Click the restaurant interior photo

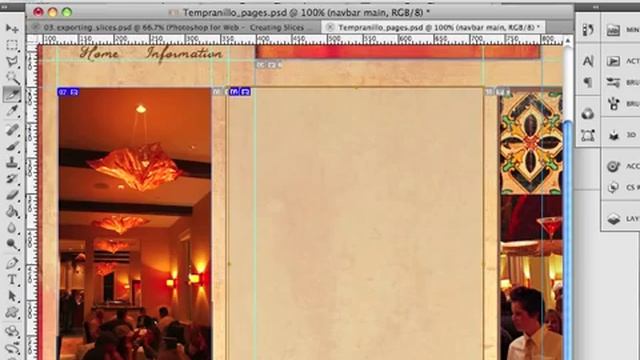135,224
